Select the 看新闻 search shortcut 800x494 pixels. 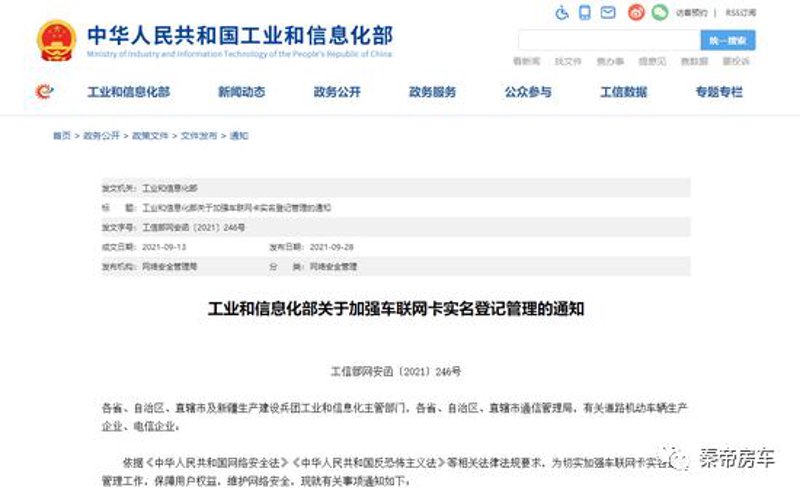[x=526, y=62]
